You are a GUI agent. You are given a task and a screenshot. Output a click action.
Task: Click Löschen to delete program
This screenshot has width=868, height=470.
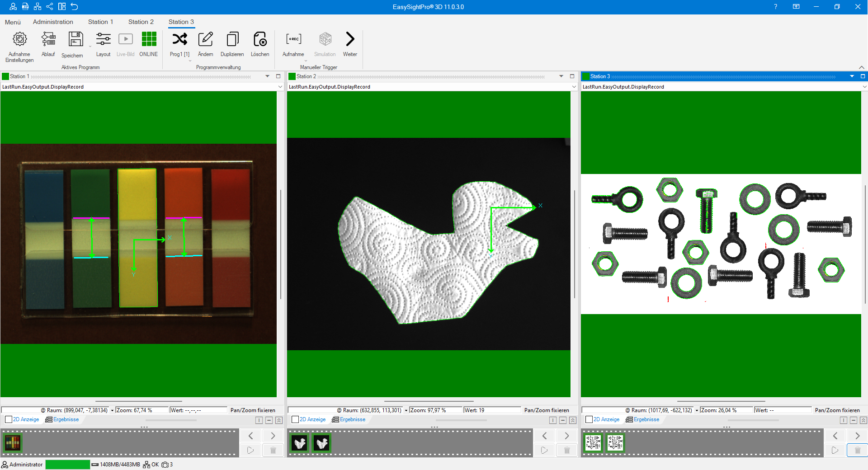pos(260,40)
